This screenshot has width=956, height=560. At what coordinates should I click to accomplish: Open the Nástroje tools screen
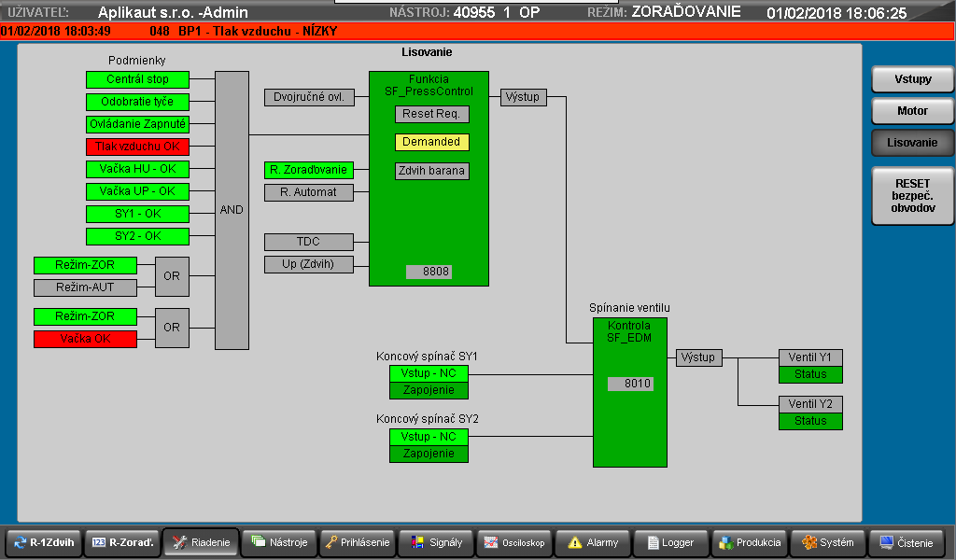click(279, 542)
